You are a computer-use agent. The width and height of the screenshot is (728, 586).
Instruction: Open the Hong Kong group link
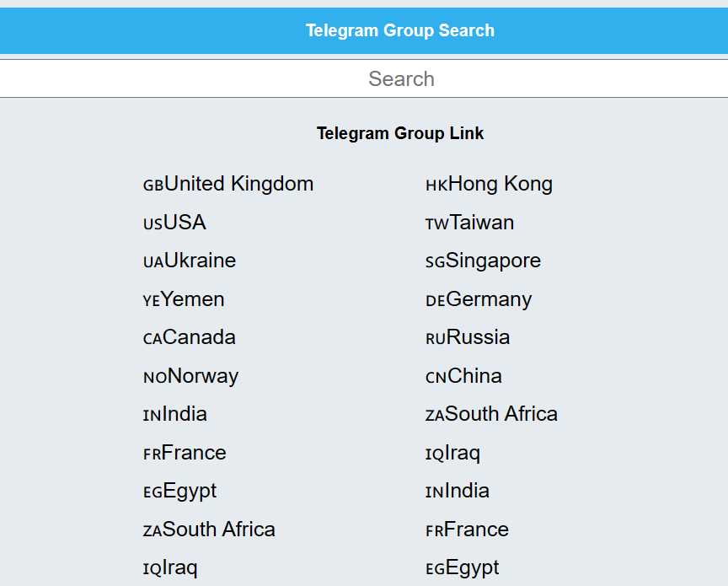pos(490,184)
